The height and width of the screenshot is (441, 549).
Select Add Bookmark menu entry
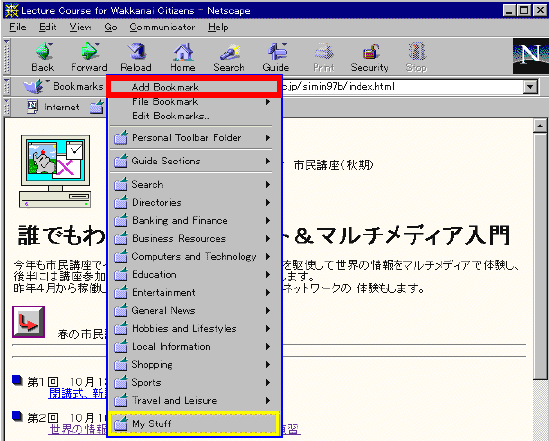click(194, 87)
